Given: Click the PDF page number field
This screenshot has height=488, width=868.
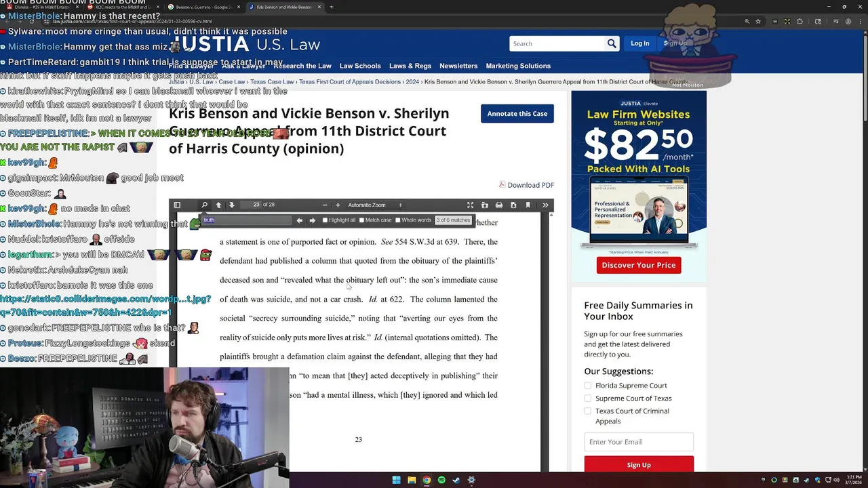Looking at the screenshot, I should 250,205.
